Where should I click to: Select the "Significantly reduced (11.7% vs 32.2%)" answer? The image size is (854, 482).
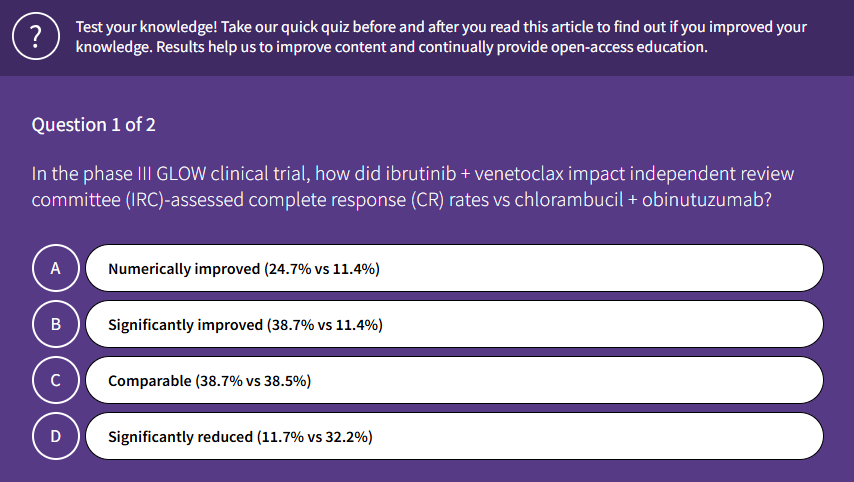pyautogui.click(x=454, y=436)
